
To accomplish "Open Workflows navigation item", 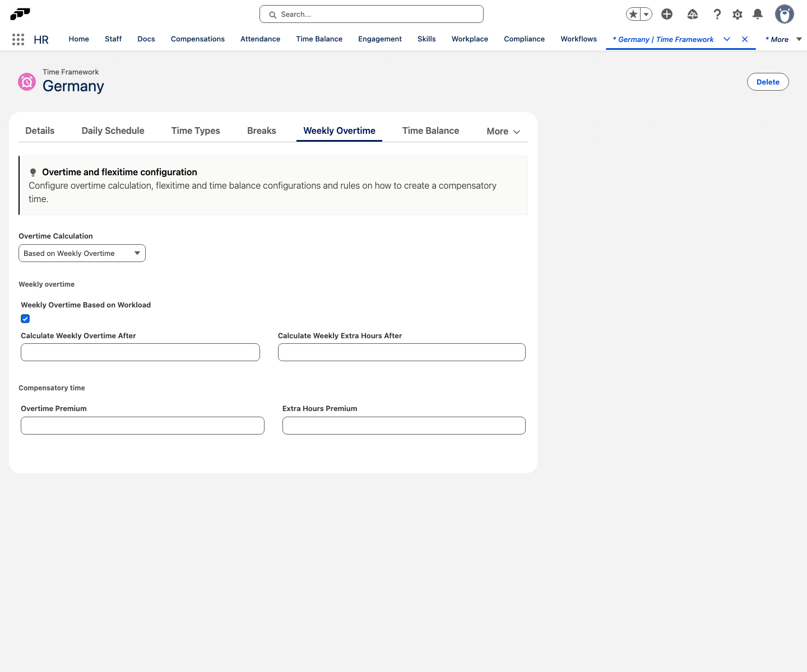I will coord(579,39).
